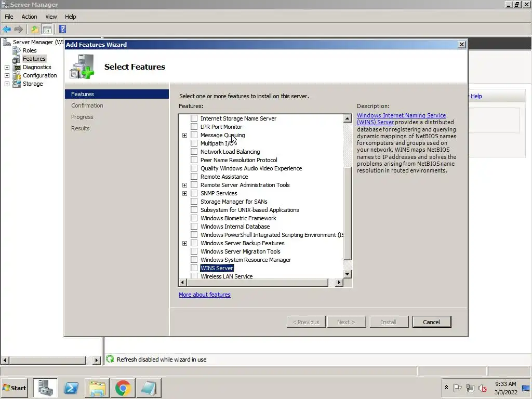
Task: Expand the SNMP Services feature
Action: tap(184, 193)
